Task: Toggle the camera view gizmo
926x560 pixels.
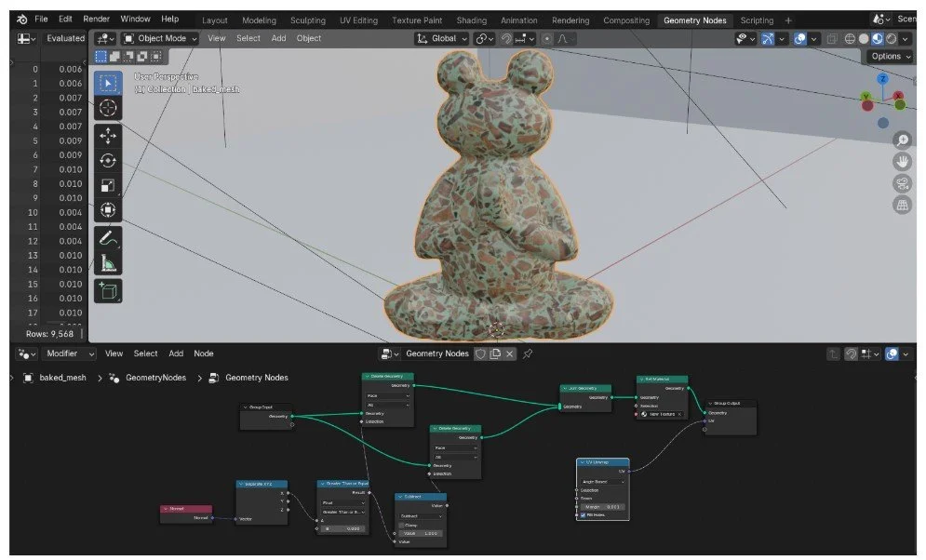Action: 902,183
